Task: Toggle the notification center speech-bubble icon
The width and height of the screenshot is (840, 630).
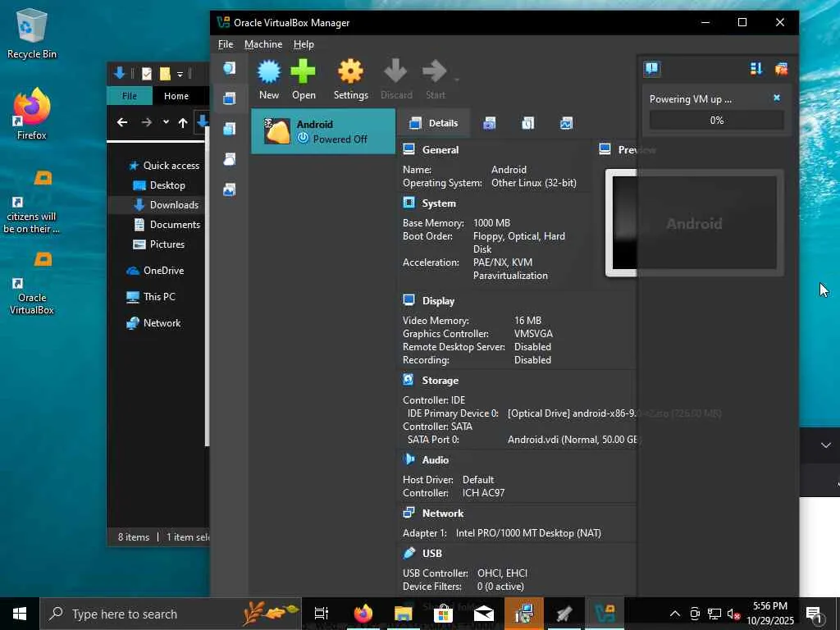Action: click(x=652, y=69)
